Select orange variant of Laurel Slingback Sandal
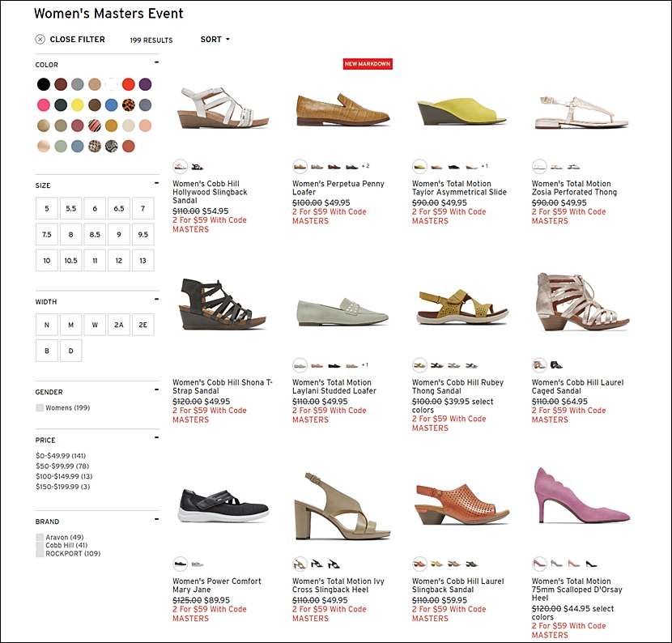This screenshot has width=672, height=643. pos(419,564)
